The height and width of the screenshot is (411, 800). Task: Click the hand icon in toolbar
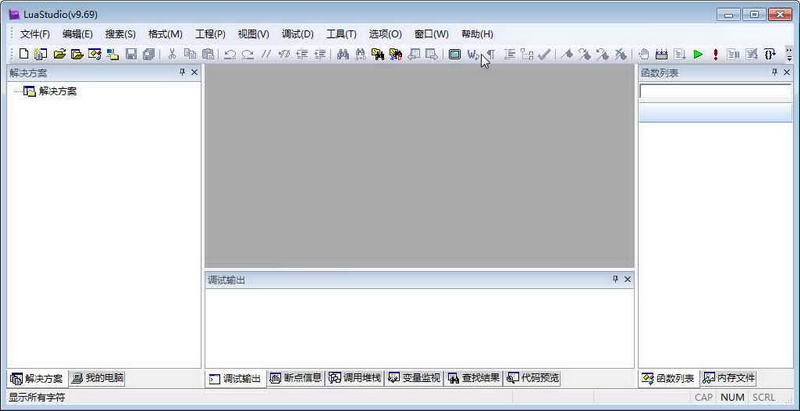click(x=644, y=54)
